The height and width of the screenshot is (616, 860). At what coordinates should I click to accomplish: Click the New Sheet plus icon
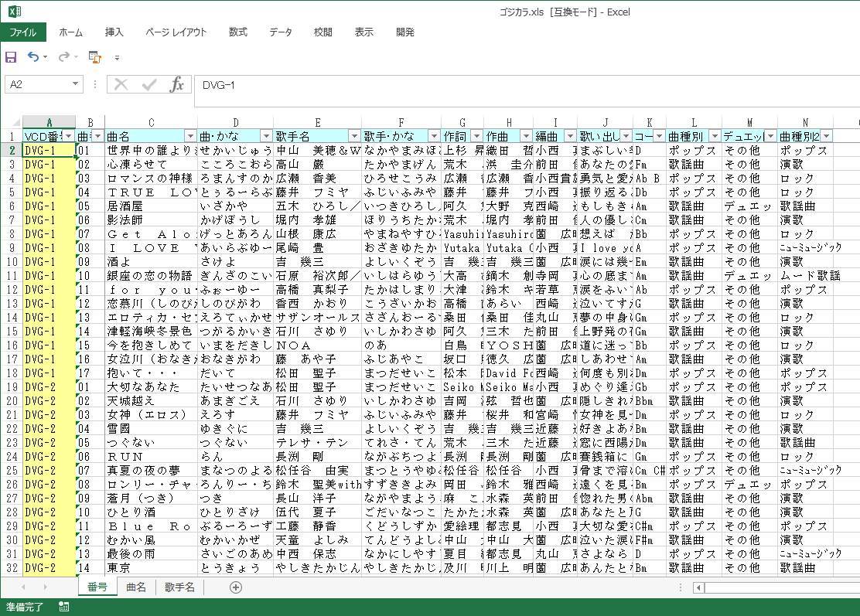coord(236,587)
